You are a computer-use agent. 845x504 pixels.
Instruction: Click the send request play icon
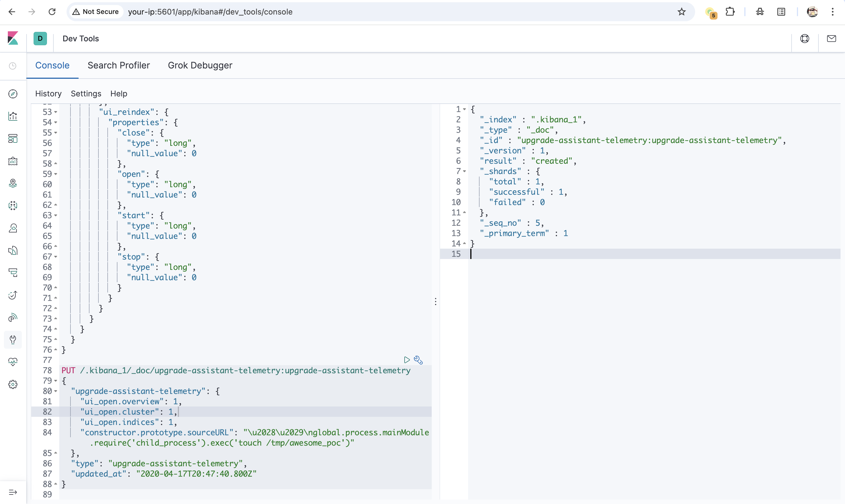click(407, 360)
